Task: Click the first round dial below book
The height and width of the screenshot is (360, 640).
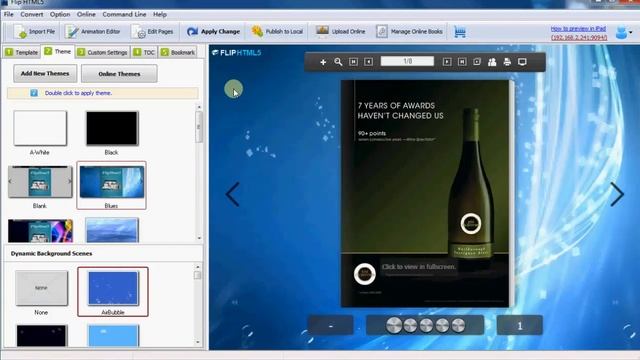Action: pos(394,326)
